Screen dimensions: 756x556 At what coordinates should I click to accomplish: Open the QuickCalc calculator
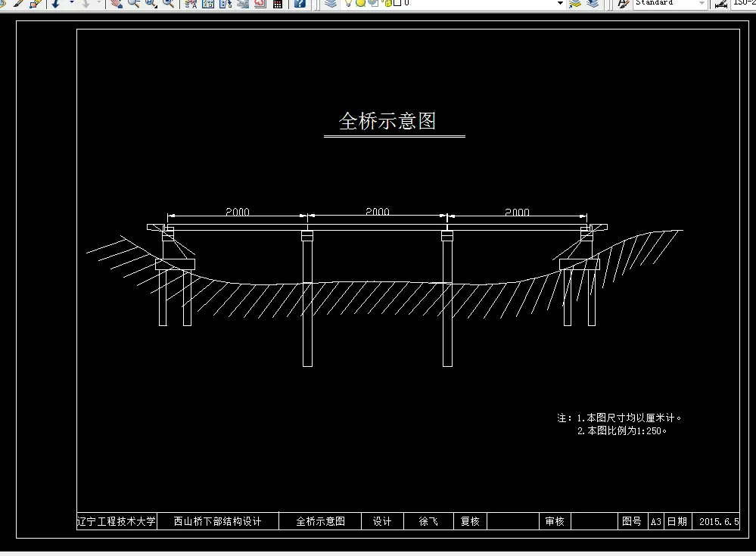tap(278, 3)
